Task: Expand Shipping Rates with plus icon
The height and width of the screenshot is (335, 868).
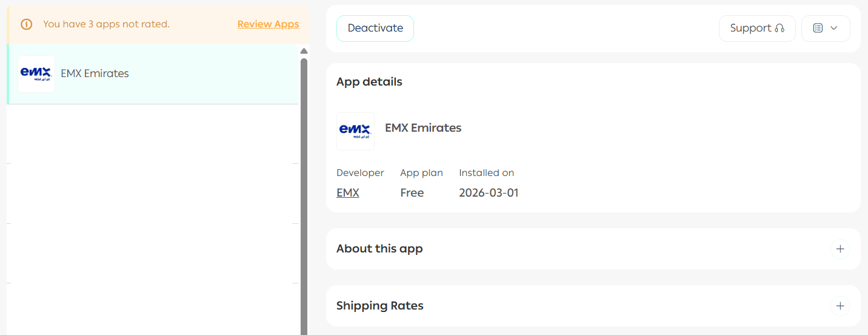Action: coord(840,306)
